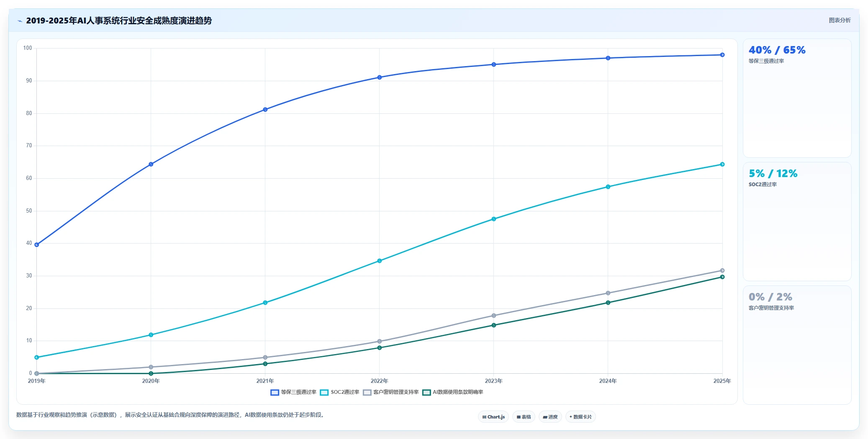Image resolution: width=868 pixels, height=439 pixels.
Task: Click the blue 等保三级通过率 legend swatch
Action: pos(275,393)
